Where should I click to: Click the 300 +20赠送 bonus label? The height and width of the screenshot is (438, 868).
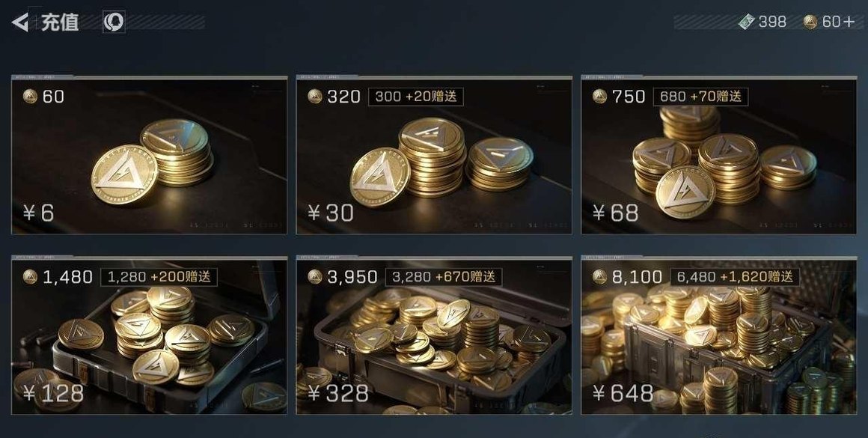click(x=416, y=97)
